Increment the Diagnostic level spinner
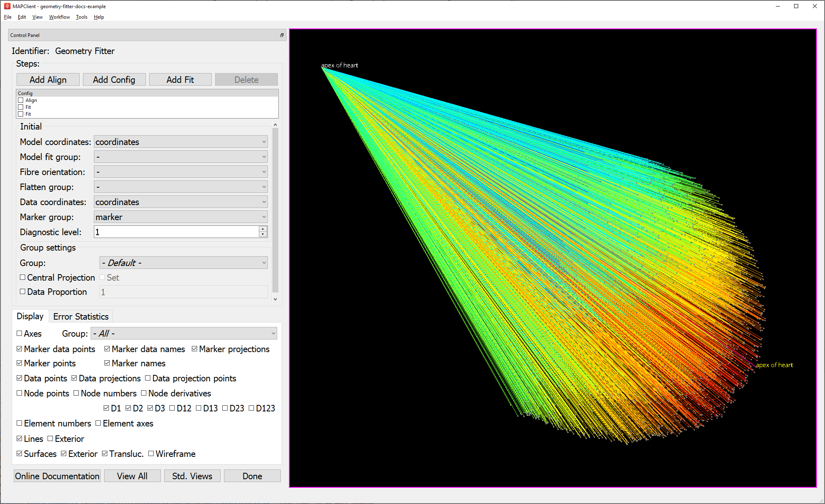This screenshot has width=825, height=504. click(263, 229)
